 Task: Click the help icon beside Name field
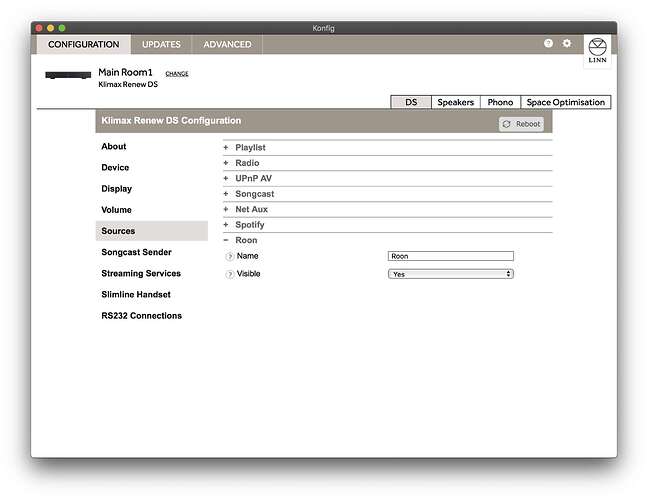[229, 256]
